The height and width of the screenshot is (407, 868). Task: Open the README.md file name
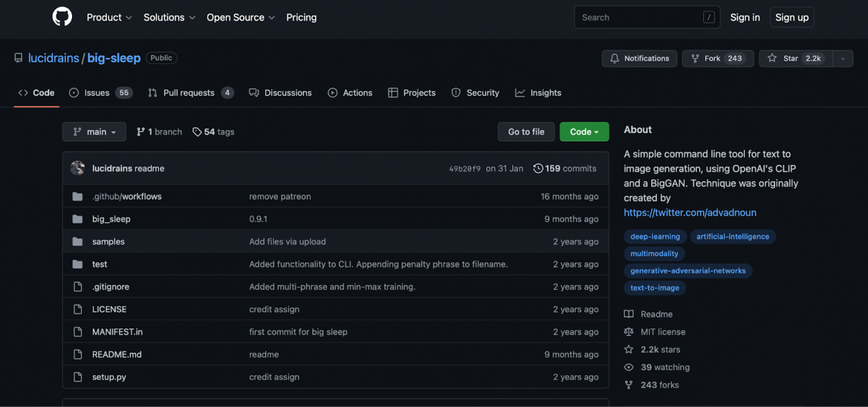point(117,354)
